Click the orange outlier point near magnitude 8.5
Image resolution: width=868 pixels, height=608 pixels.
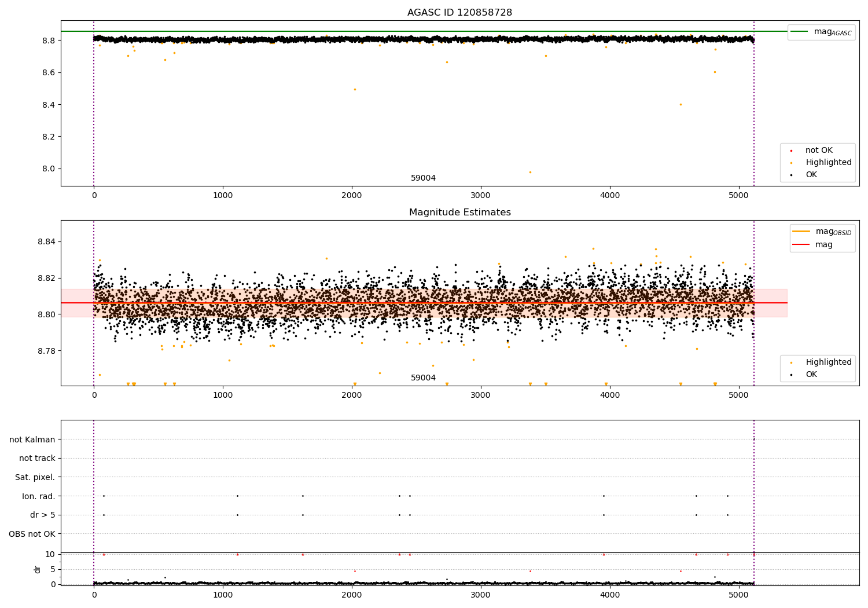pos(355,89)
